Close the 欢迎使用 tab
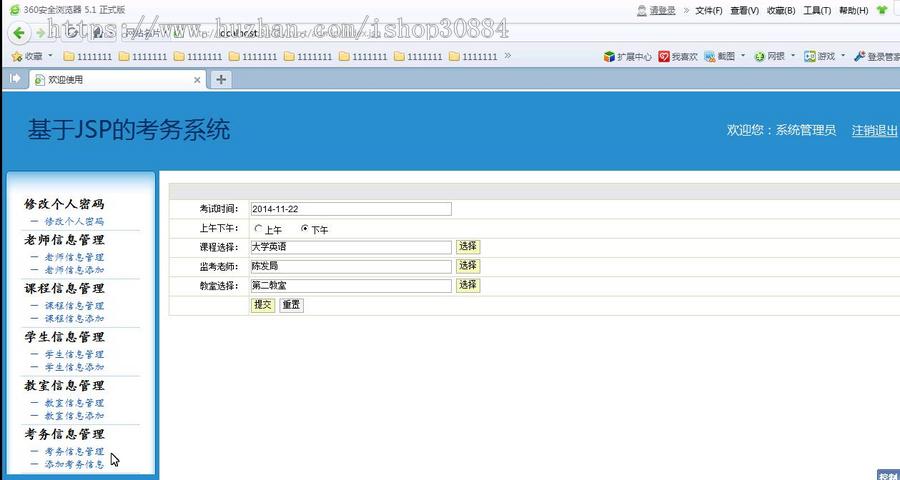 197,80
